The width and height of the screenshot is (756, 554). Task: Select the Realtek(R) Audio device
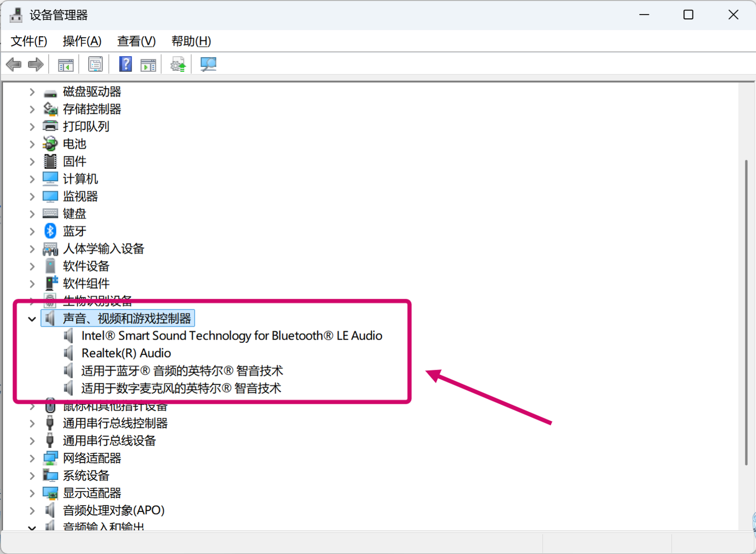[x=126, y=353]
